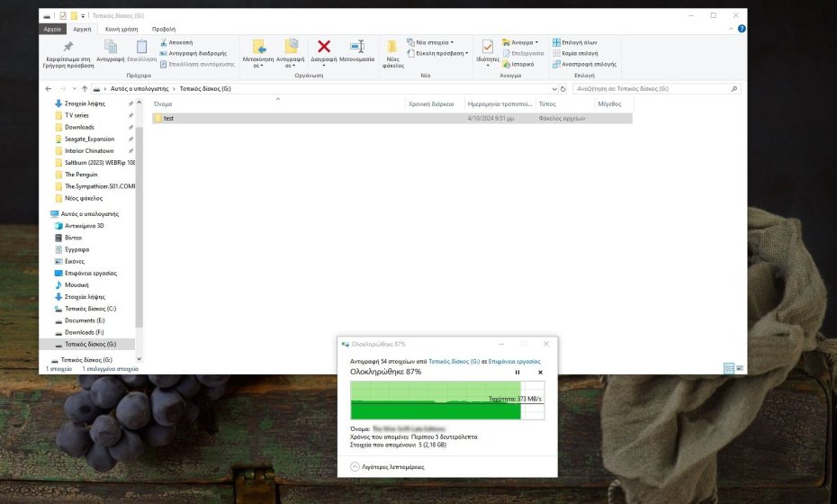Click the Αποκοπή scissors button
The height and width of the screenshot is (504, 837).
[x=176, y=42]
